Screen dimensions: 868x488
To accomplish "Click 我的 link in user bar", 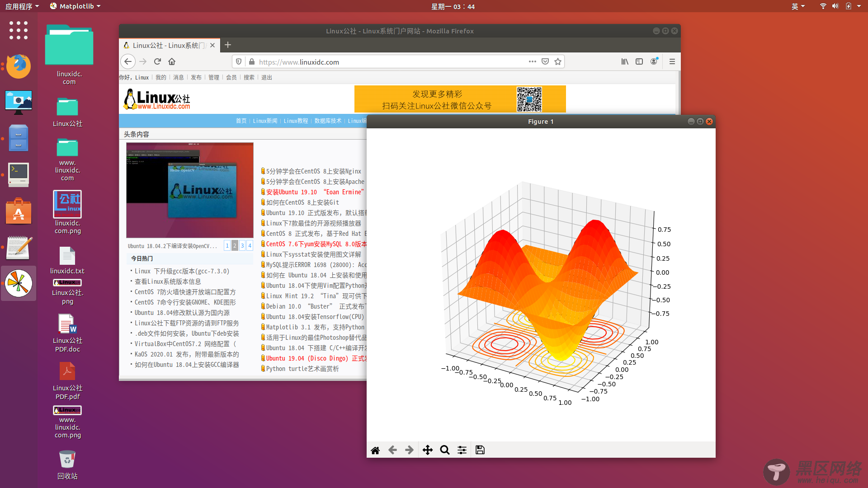I will coord(160,77).
